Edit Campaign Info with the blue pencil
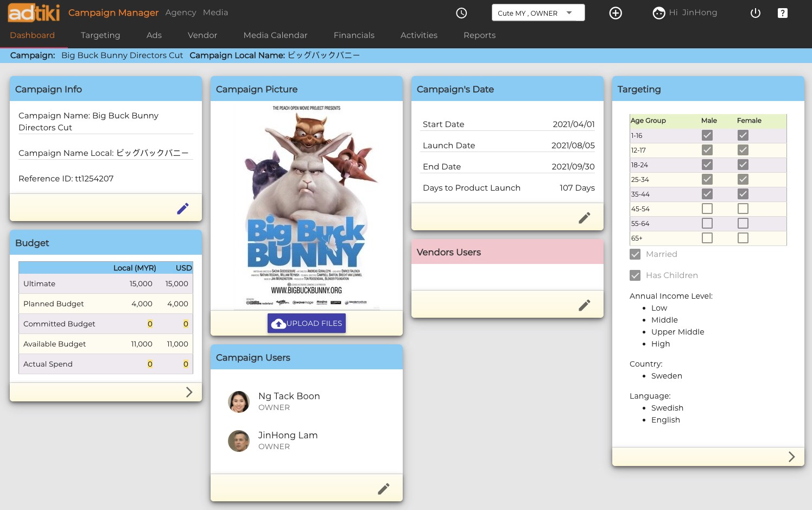 (x=183, y=209)
